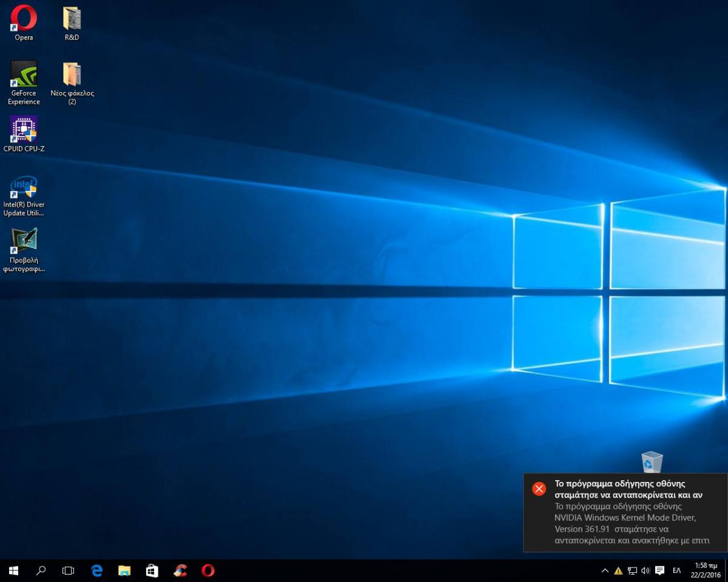Select the Recycle Bin icon

pyautogui.click(x=652, y=462)
